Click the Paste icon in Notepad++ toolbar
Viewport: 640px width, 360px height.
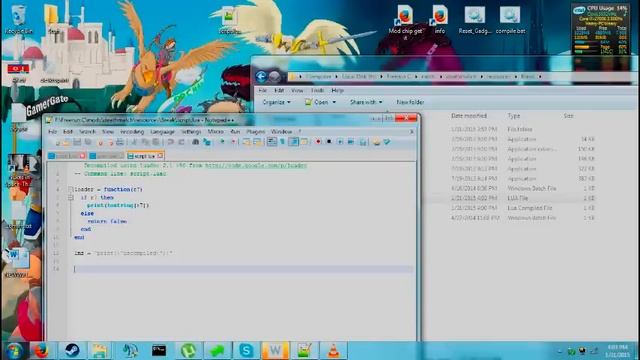(156, 142)
